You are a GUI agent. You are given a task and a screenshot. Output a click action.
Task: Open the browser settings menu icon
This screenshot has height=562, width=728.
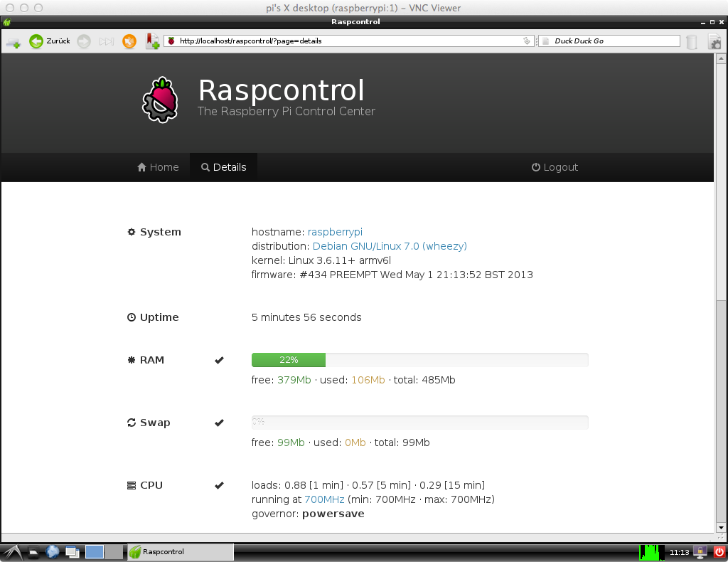[714, 41]
